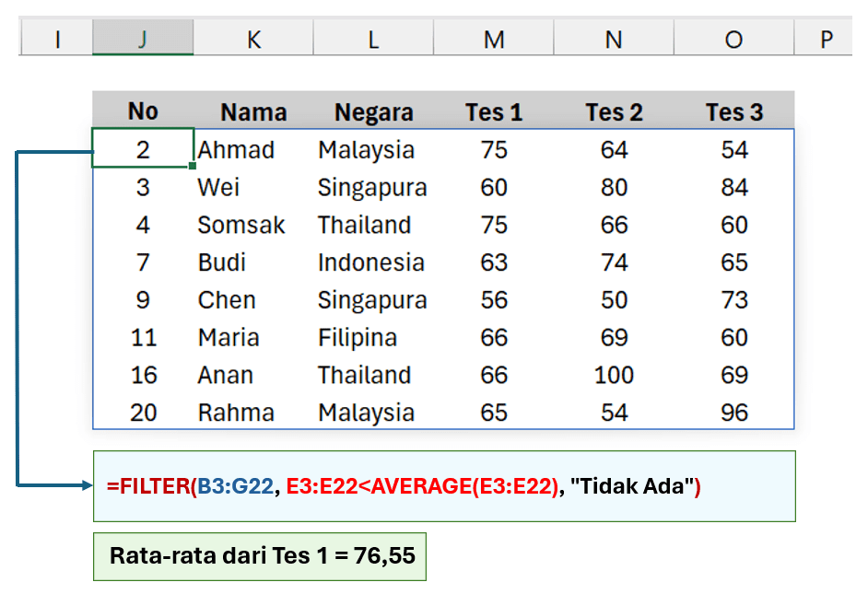The width and height of the screenshot is (868, 594).
Task: Click the 'Negara' header cell
Action: pos(374,111)
